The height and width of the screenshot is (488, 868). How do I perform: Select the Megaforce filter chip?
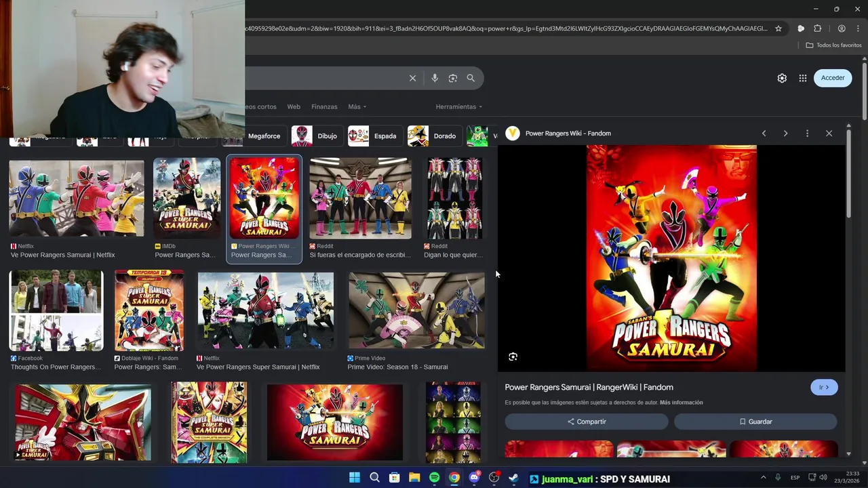[256, 136]
